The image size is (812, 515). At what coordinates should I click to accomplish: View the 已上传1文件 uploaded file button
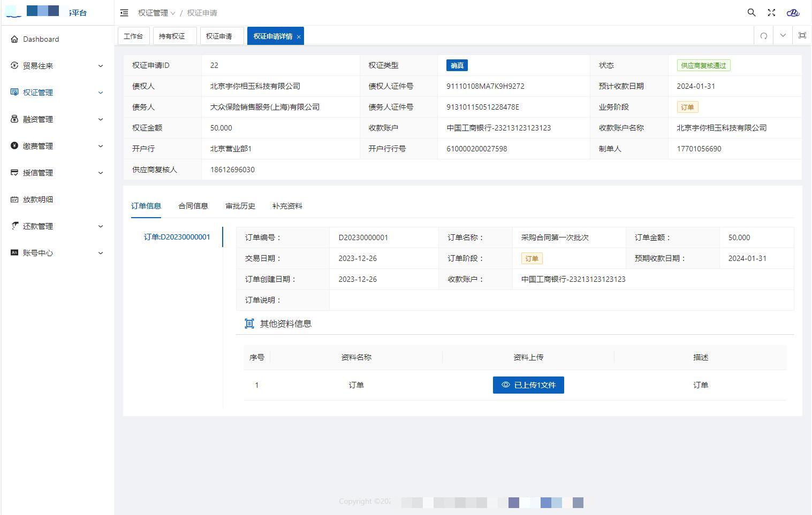528,385
